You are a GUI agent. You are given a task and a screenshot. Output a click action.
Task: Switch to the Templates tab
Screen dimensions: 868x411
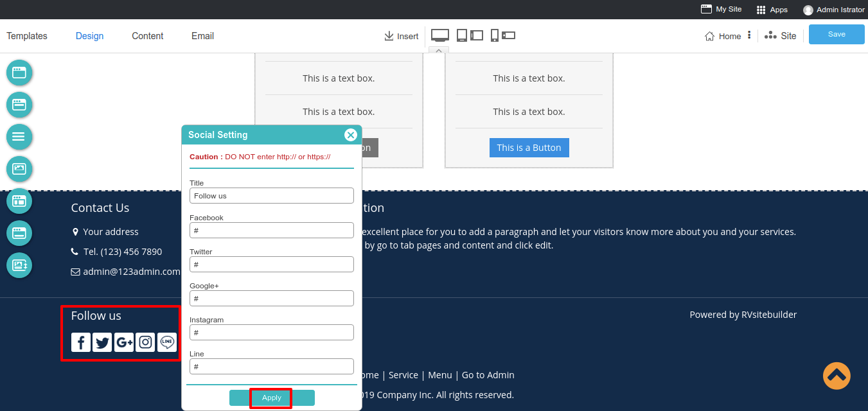point(27,36)
